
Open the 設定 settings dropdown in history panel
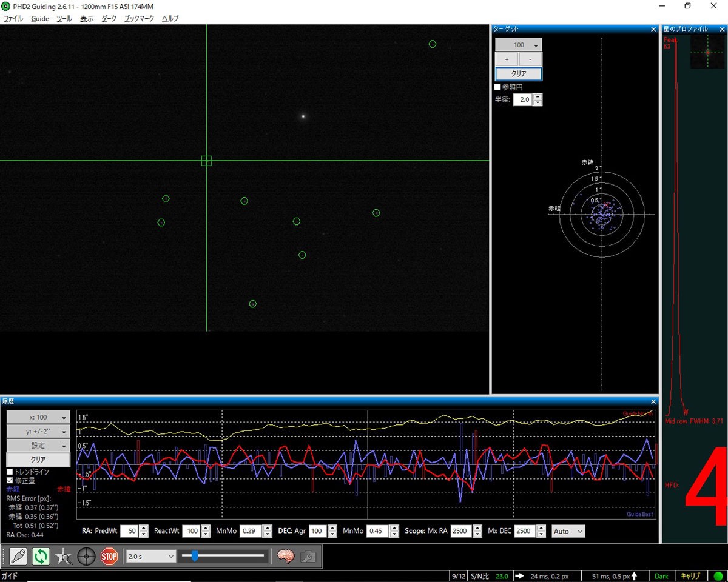point(38,445)
